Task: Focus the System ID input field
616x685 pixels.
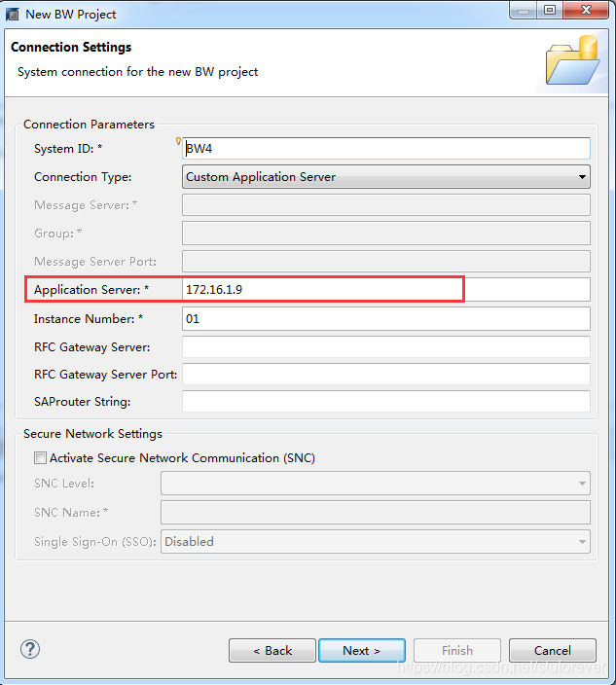Action: point(386,149)
